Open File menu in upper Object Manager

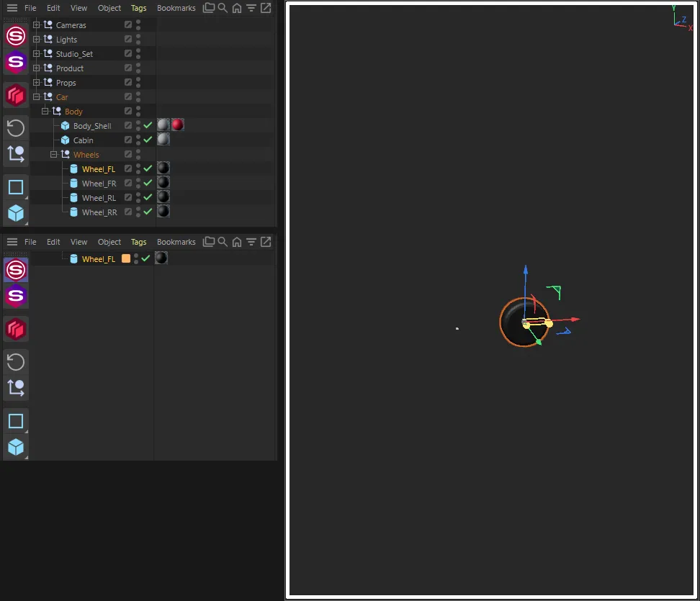[30, 8]
